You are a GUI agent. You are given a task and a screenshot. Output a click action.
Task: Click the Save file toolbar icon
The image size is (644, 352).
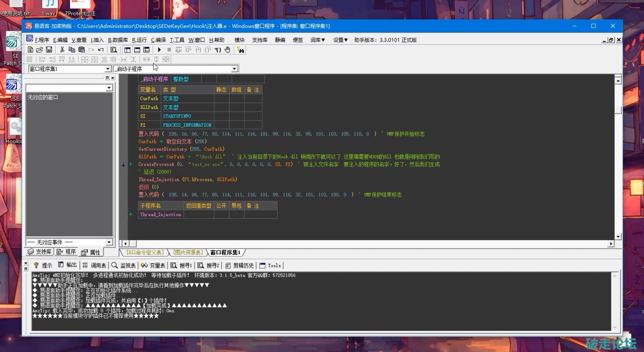pyautogui.click(x=49, y=50)
